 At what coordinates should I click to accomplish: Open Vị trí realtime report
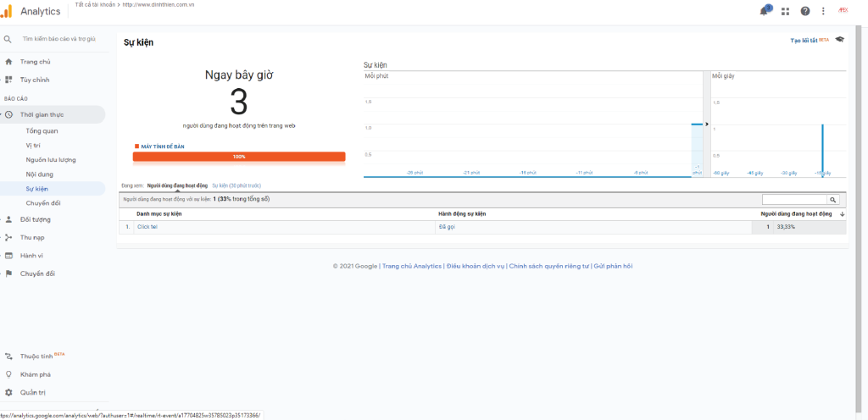click(x=33, y=146)
